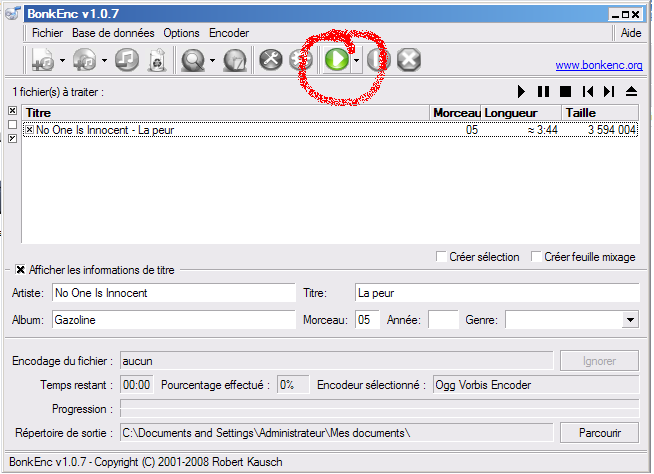Open encoder configuration gear icon

[x=301, y=59]
